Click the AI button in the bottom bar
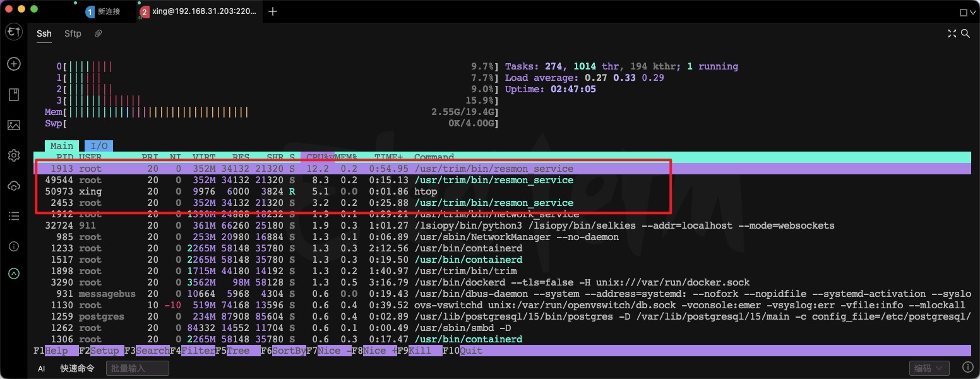980x379 pixels. (x=41, y=368)
